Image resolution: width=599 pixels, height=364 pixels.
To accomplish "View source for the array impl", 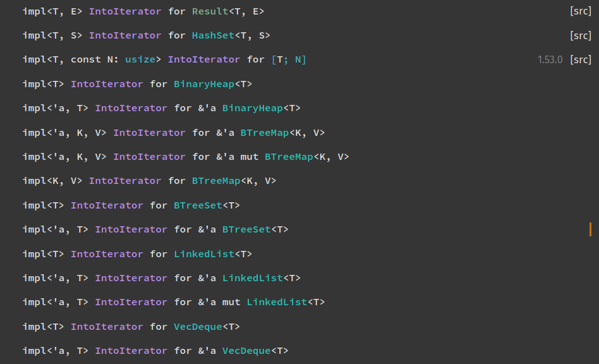I will pyautogui.click(x=581, y=59).
